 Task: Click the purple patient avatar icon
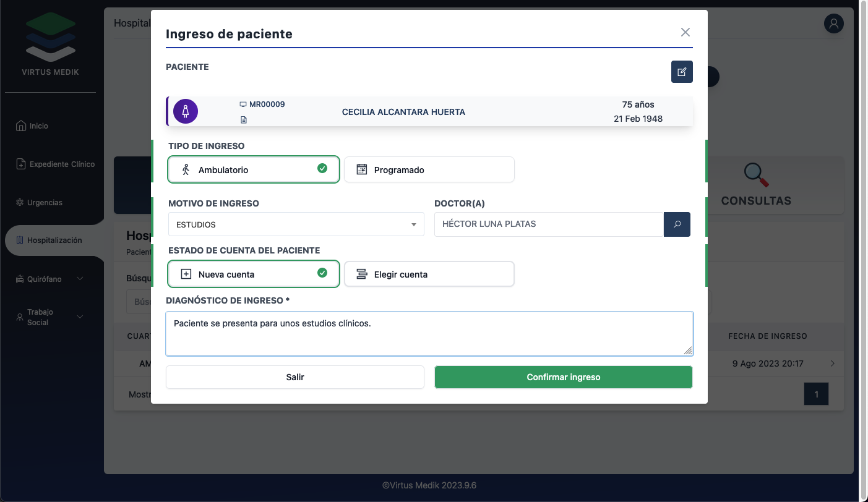185,112
